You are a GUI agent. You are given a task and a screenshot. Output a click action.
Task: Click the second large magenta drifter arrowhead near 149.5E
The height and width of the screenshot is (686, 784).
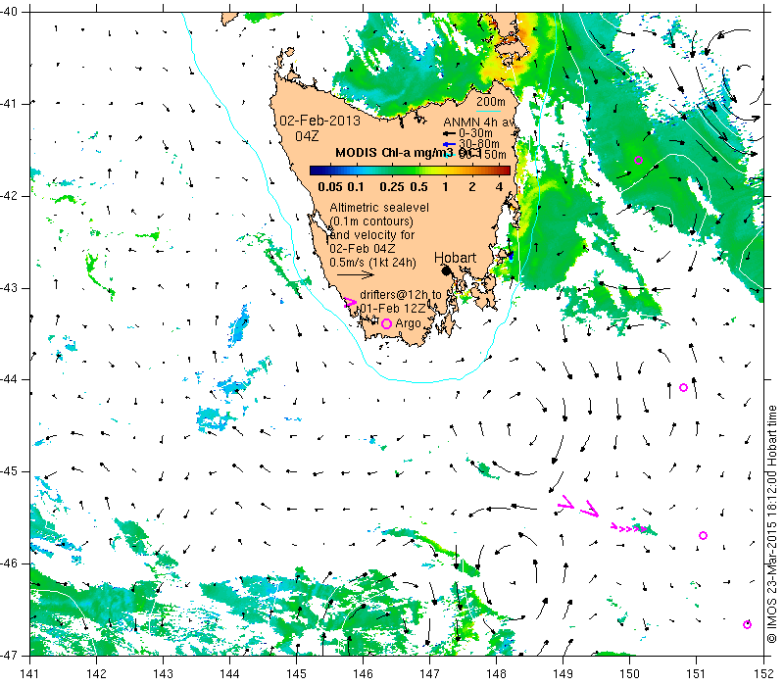pyautogui.click(x=590, y=509)
